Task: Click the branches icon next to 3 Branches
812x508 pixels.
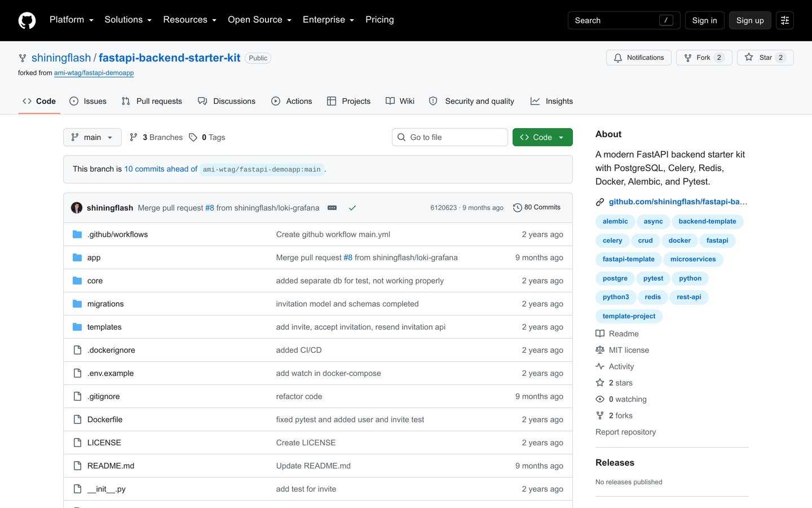Action: click(134, 137)
